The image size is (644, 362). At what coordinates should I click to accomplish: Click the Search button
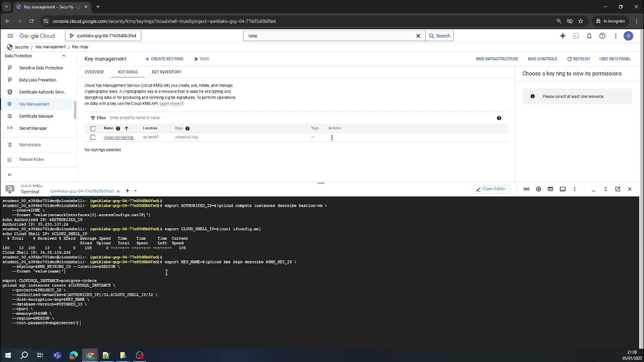[439, 36]
